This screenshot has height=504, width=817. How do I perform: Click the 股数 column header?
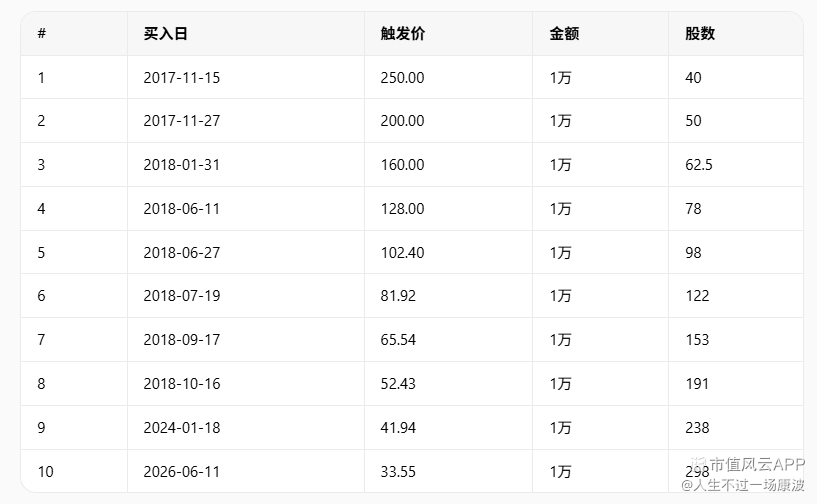tap(700, 34)
